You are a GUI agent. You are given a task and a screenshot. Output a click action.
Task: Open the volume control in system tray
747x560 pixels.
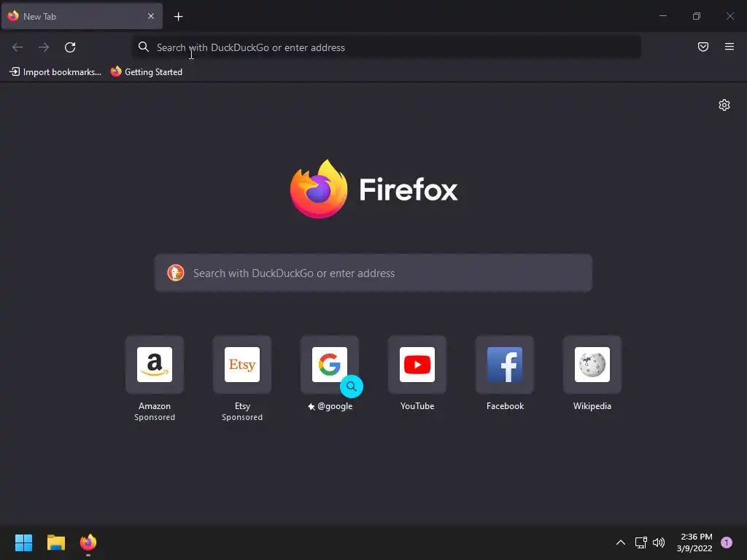pyautogui.click(x=659, y=542)
